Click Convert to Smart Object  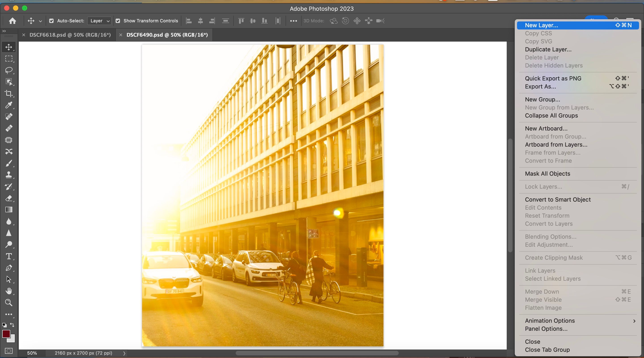coord(558,199)
